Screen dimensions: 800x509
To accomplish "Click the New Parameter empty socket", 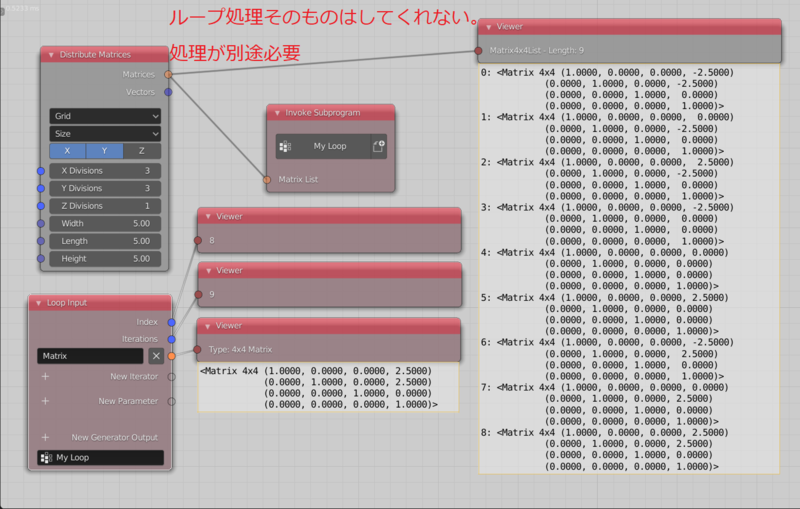I will [171, 401].
